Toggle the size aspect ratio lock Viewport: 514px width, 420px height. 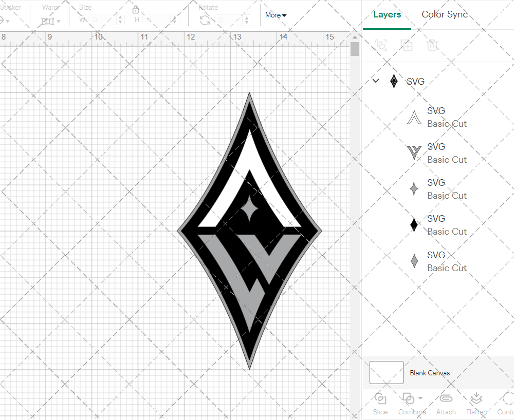[x=136, y=9]
